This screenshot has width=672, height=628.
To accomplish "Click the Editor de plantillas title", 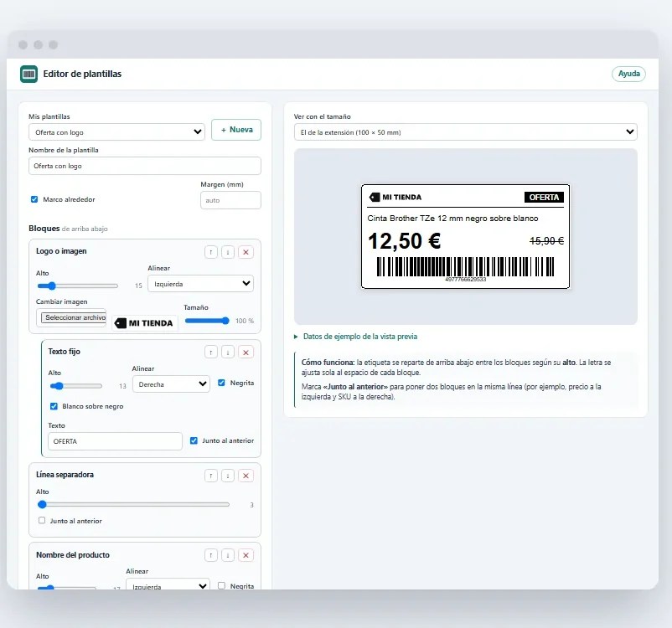I will (82, 74).
